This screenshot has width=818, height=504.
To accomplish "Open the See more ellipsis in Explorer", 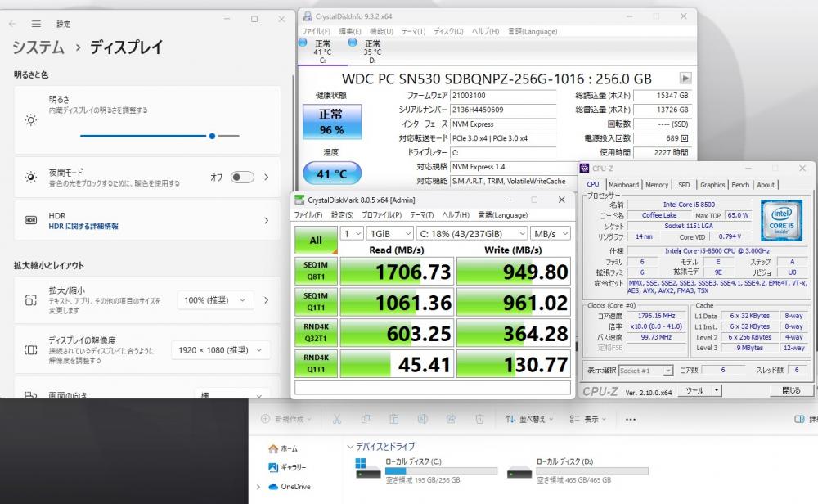I will coord(630,420).
